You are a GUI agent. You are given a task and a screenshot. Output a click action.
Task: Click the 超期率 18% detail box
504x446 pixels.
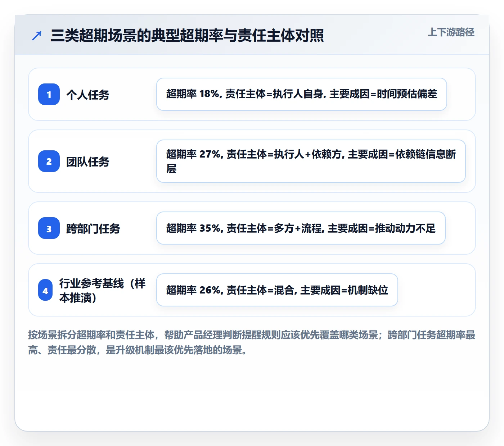point(302,94)
